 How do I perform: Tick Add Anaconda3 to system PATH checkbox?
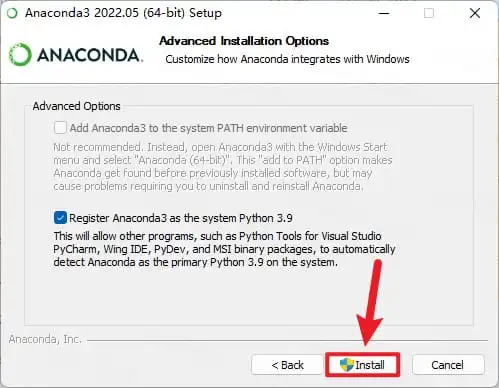pyautogui.click(x=60, y=128)
